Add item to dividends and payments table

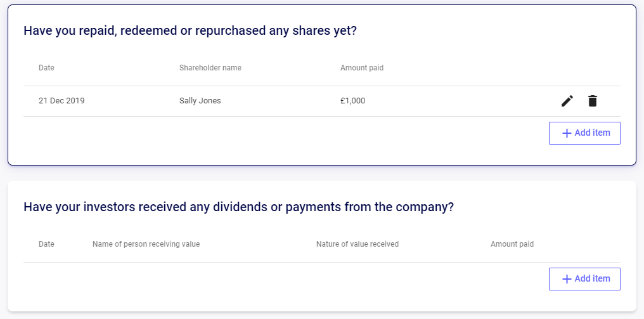[584, 279]
